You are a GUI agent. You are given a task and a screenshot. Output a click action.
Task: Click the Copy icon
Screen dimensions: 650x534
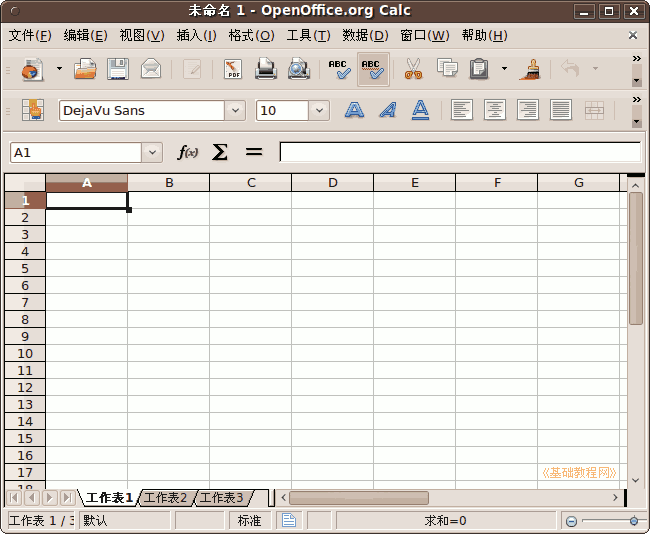pos(447,68)
